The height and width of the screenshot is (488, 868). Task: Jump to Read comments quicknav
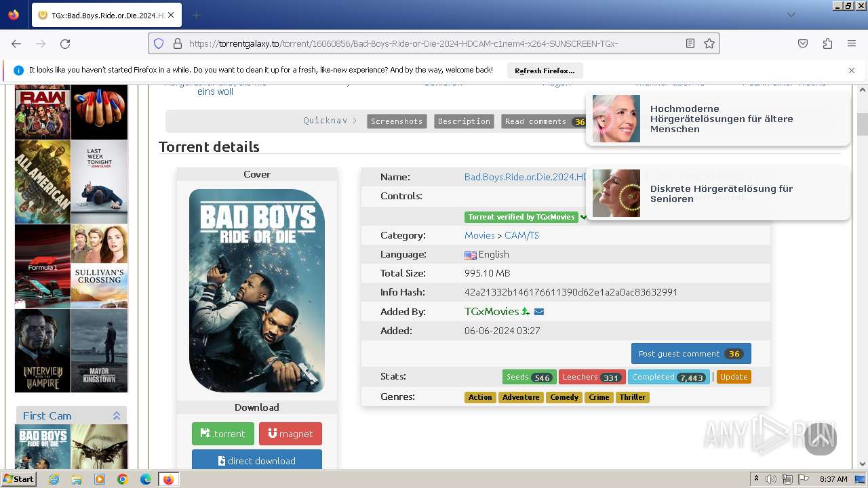[544, 121]
